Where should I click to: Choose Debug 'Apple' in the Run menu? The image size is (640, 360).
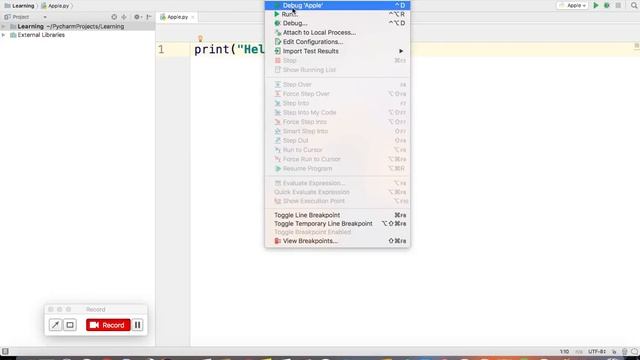[x=337, y=5]
